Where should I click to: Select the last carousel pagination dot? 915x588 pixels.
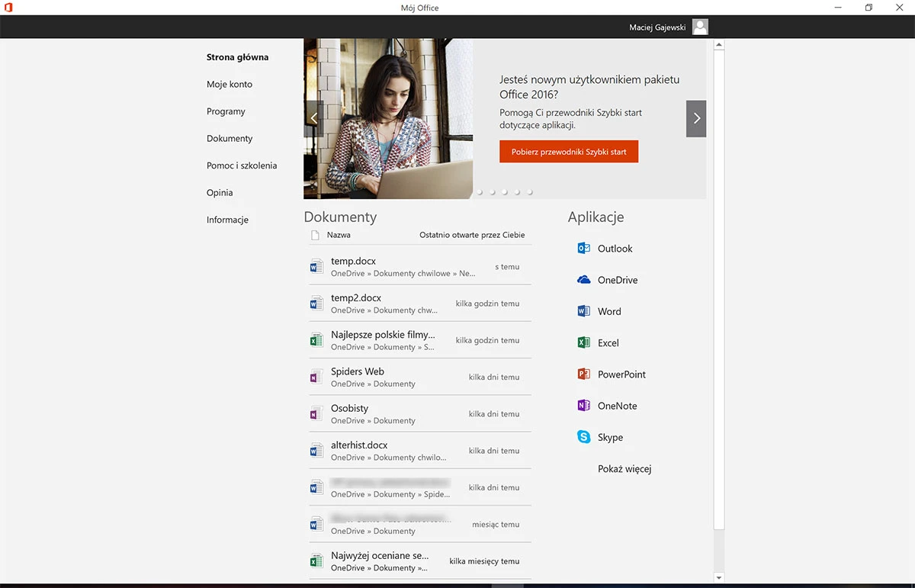(x=530, y=192)
